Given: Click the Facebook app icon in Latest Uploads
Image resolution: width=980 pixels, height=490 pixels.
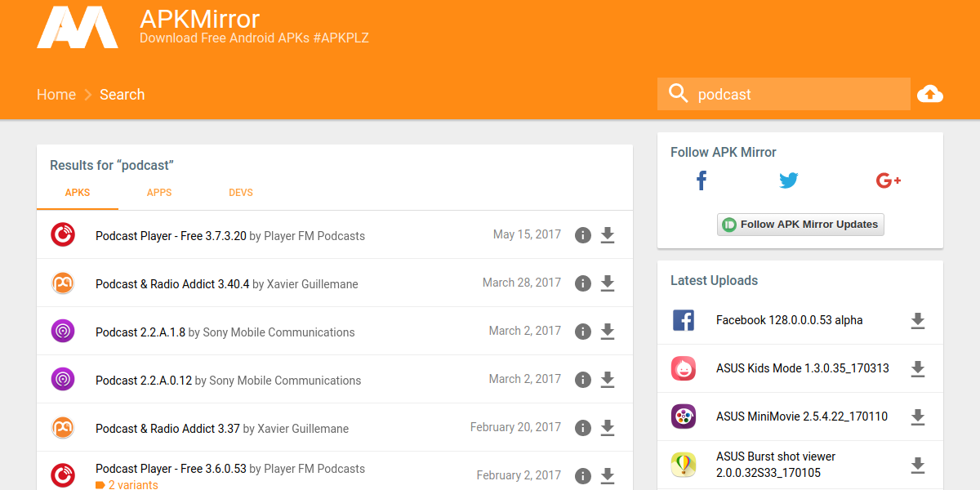Looking at the screenshot, I should (684, 320).
